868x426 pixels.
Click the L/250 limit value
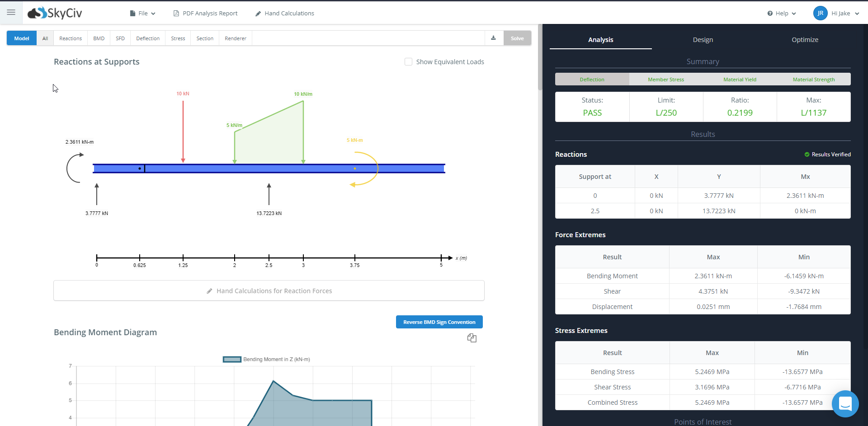(666, 113)
